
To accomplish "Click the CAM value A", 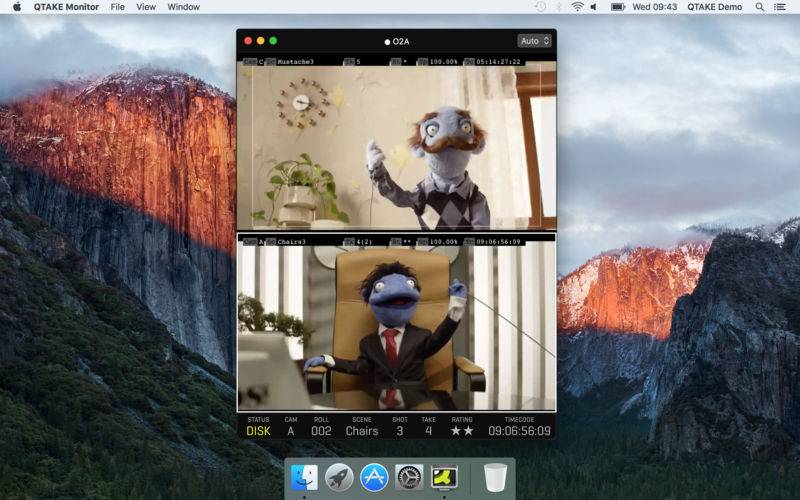I will [290, 431].
